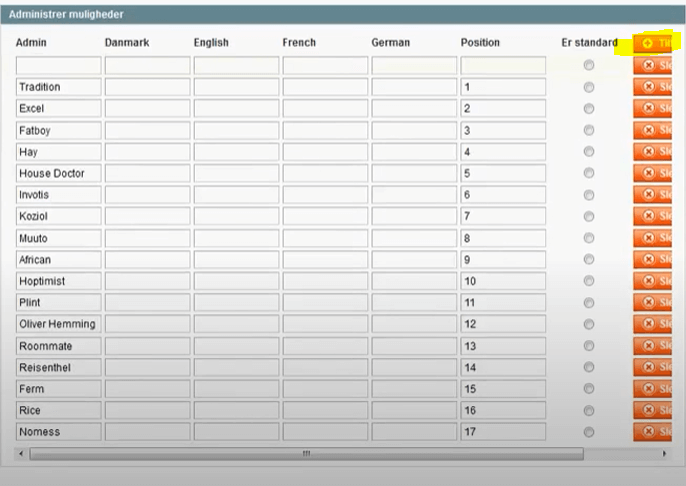Viewport: 686px width, 486px height.
Task: Set Excel as the standard option
Action: pyautogui.click(x=589, y=108)
